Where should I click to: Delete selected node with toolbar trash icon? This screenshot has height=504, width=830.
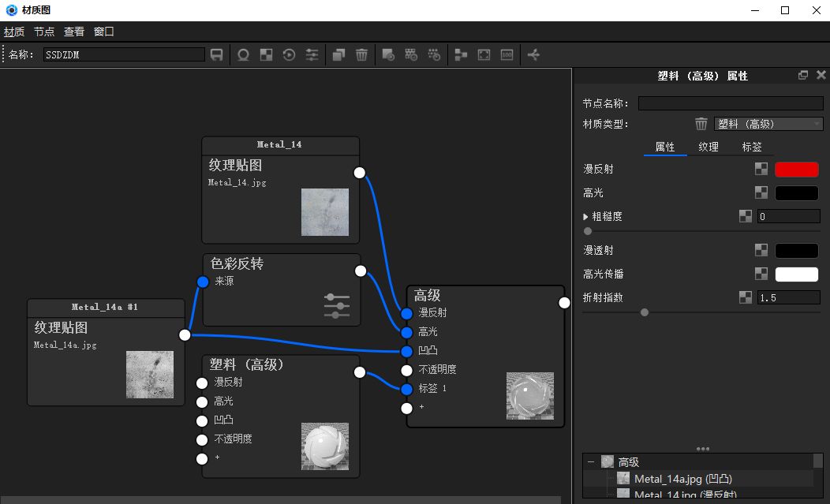(x=361, y=54)
